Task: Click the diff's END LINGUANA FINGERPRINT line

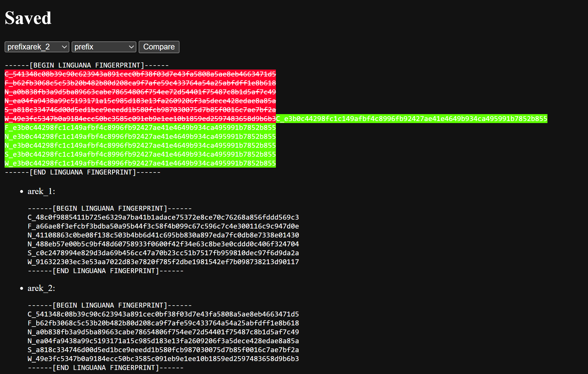Action: click(x=83, y=172)
